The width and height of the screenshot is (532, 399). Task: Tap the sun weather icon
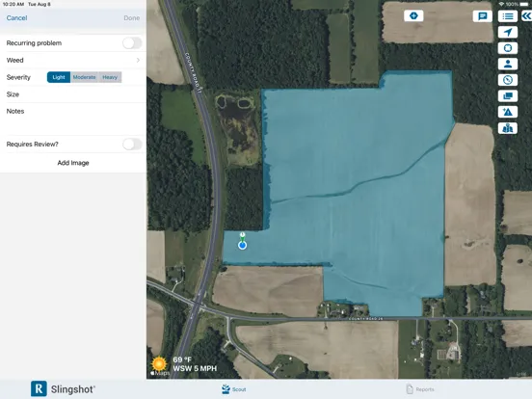(159, 363)
